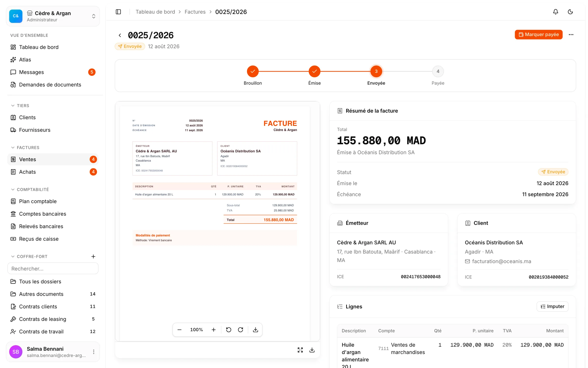Click facturation@oceanis.ma email link
Image resolution: width=588 pixels, height=368 pixels.
click(502, 262)
